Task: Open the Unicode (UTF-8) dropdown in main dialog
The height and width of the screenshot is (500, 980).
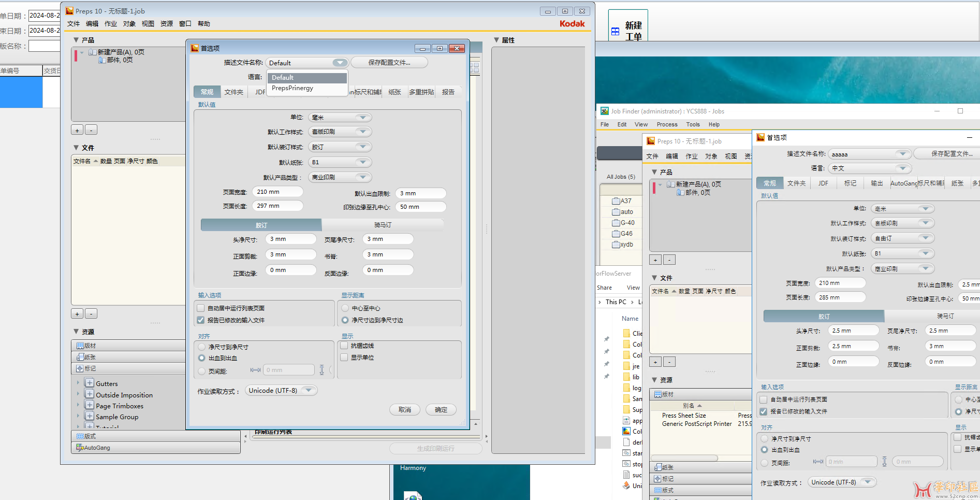Action: pyautogui.click(x=281, y=391)
